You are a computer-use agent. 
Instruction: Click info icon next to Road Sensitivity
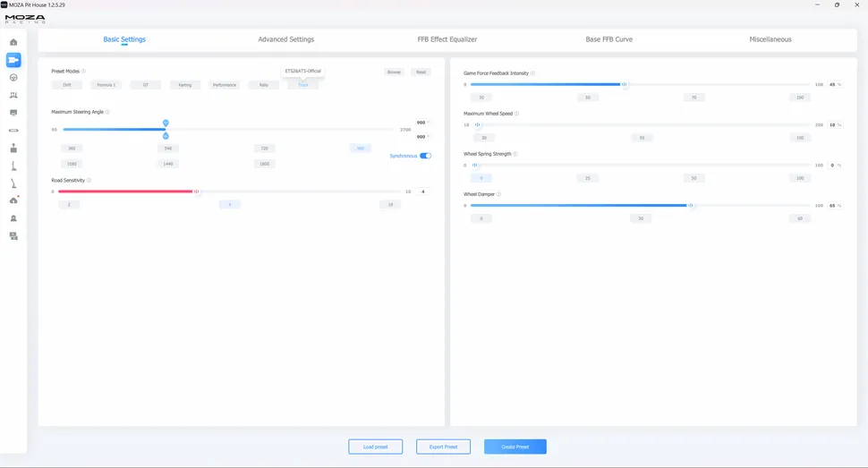pos(89,180)
